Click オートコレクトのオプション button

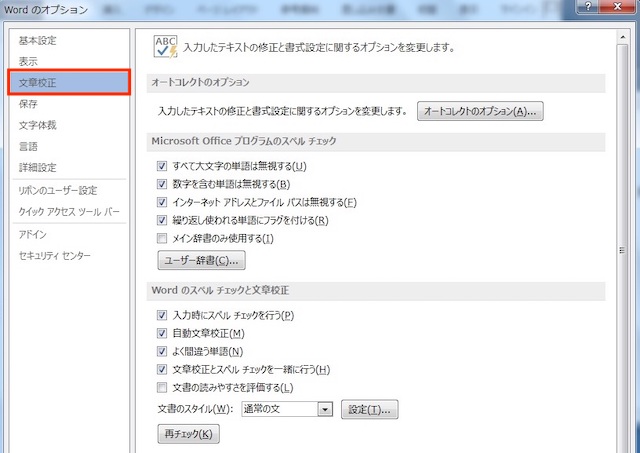tap(479, 111)
